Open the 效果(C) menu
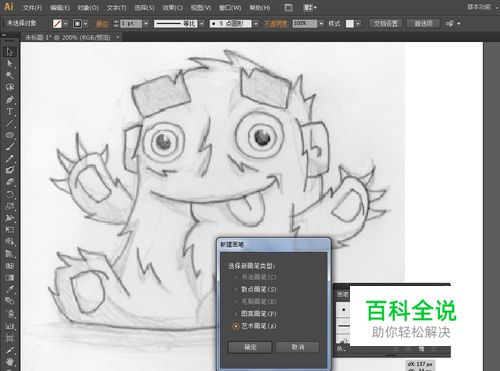 click(172, 7)
